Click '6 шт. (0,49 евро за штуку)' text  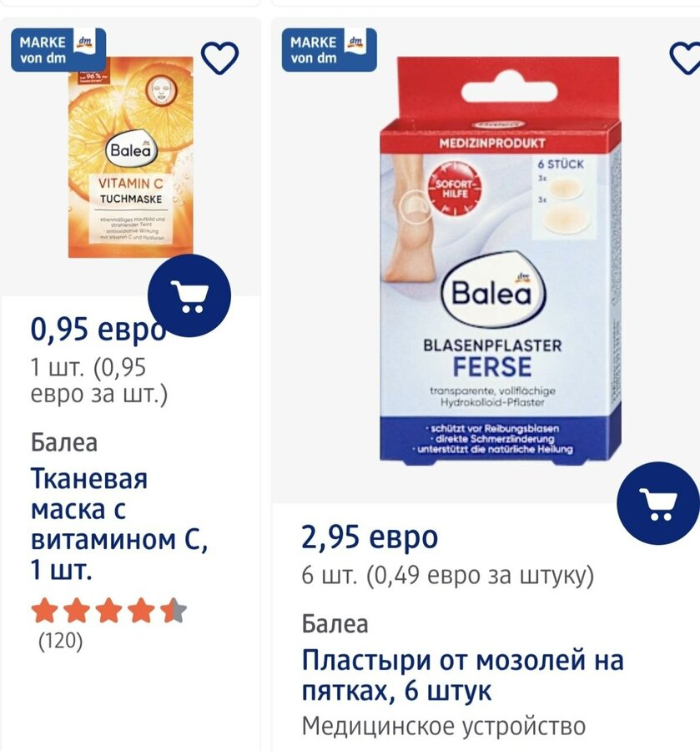(x=448, y=575)
